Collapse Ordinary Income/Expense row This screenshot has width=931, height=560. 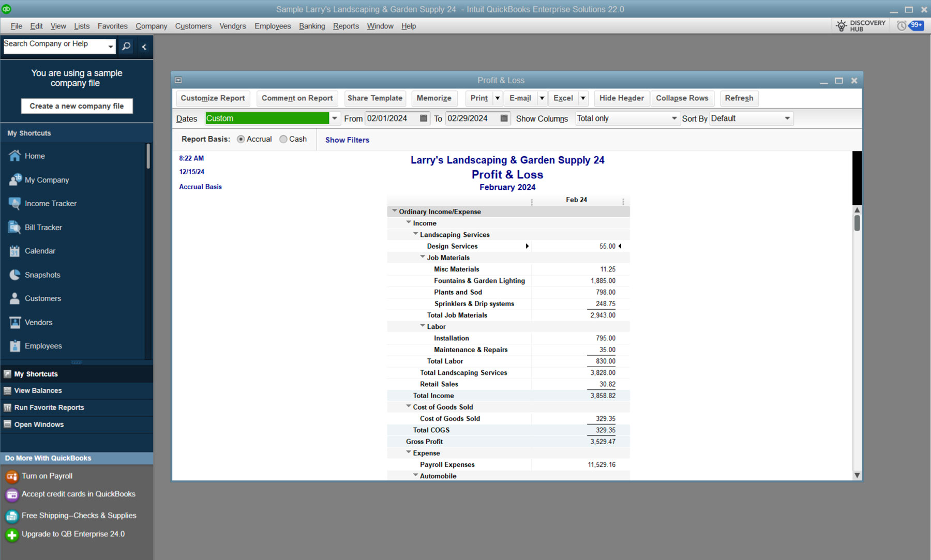pyautogui.click(x=395, y=211)
